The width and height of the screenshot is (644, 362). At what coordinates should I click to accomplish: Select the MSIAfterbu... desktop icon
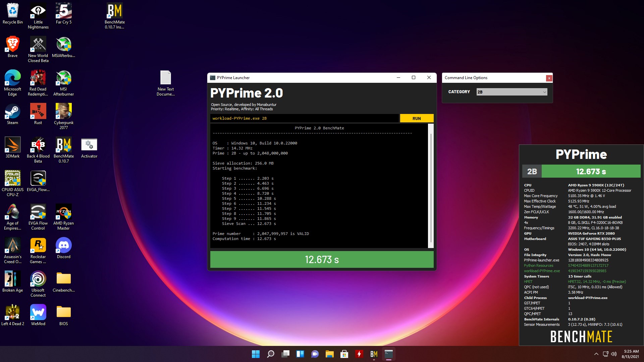pos(64,47)
